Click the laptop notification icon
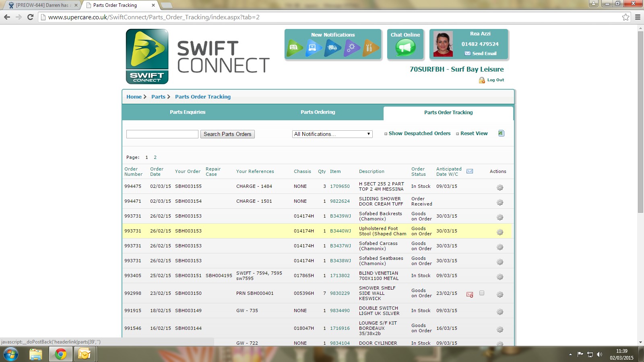 [x=313, y=48]
